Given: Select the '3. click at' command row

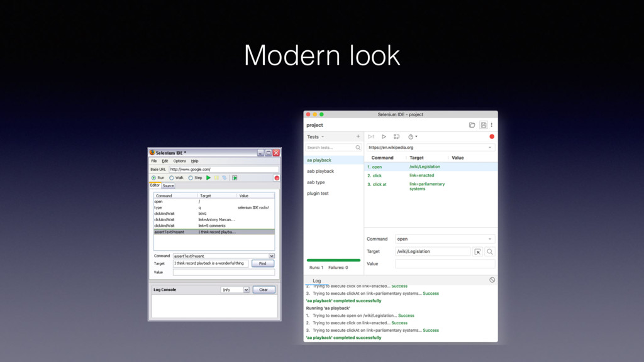Looking at the screenshot, I should pos(430,186).
